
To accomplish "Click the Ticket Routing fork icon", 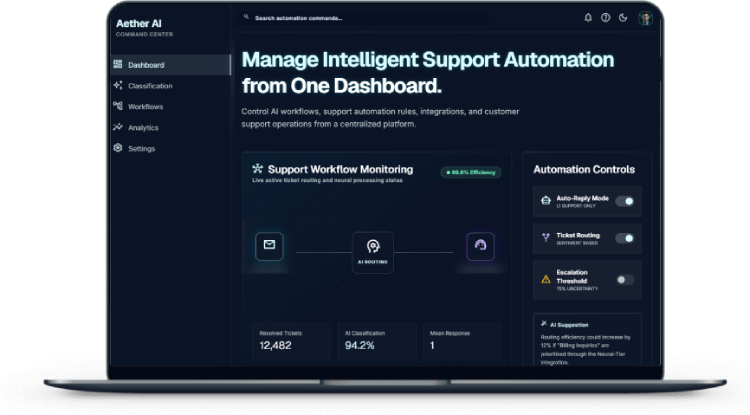I will point(546,237).
